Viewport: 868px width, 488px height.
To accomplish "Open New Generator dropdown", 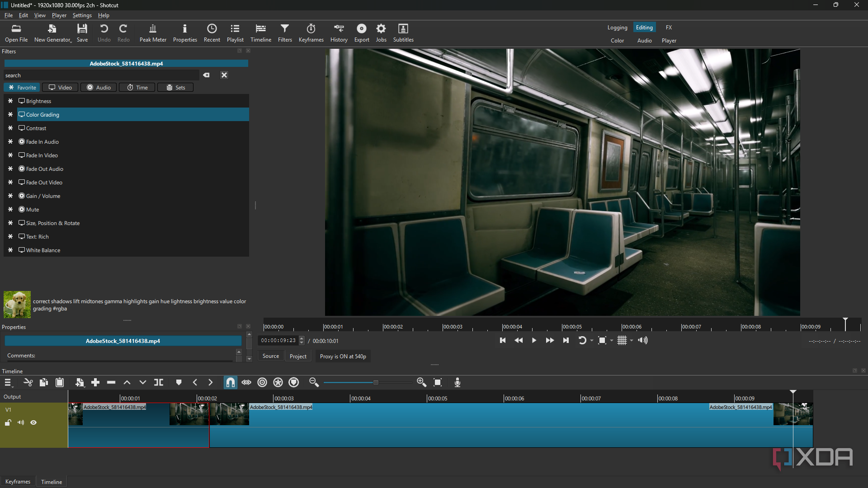I will click(x=53, y=33).
